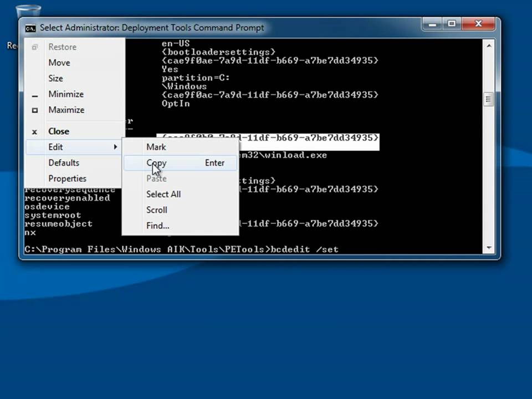
Task: Click the '\Windows' console text
Action: point(184,86)
